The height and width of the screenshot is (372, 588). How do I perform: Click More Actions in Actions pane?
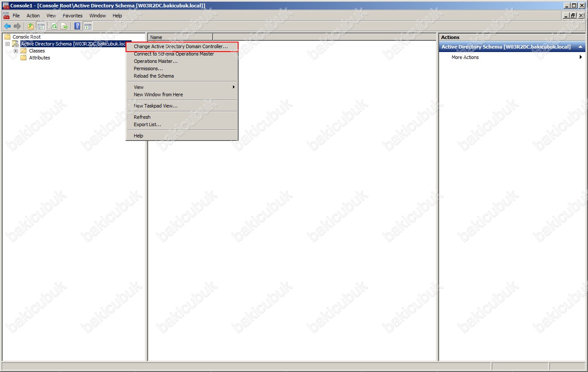(x=465, y=57)
